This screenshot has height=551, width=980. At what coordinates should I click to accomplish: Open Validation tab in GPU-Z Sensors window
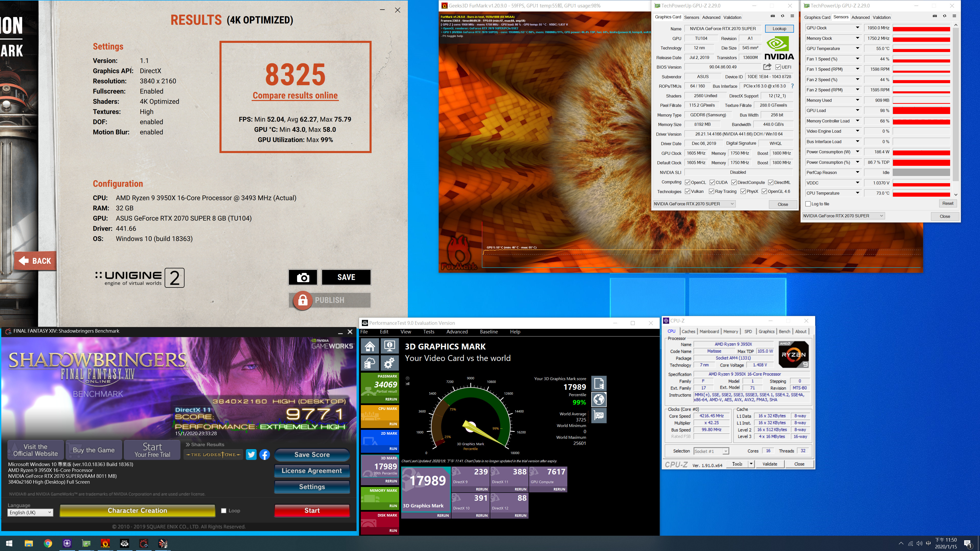point(881,17)
